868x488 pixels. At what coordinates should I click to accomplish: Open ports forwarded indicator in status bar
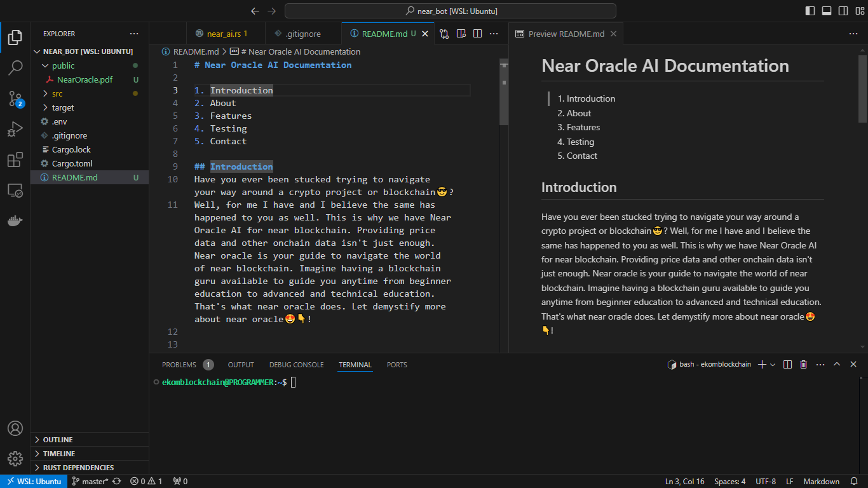click(x=180, y=481)
